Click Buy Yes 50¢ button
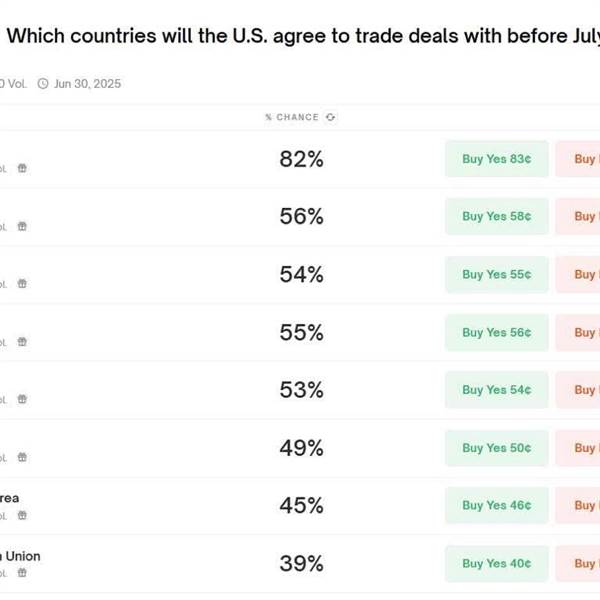Viewport: 600px width, 600px height. pyautogui.click(x=497, y=448)
